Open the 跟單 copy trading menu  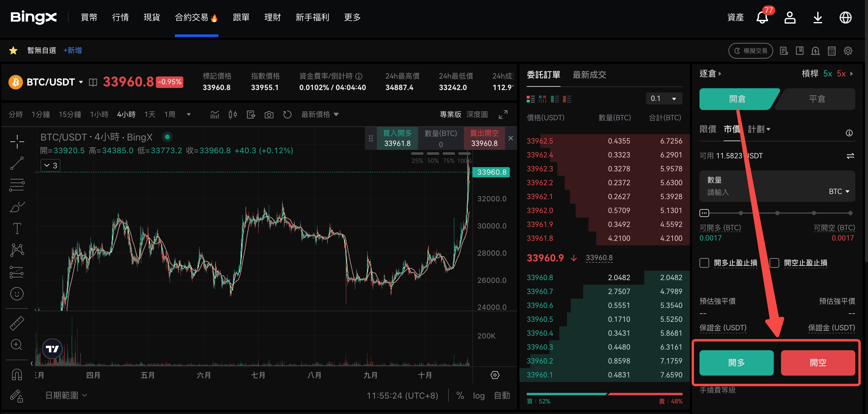coord(241,17)
